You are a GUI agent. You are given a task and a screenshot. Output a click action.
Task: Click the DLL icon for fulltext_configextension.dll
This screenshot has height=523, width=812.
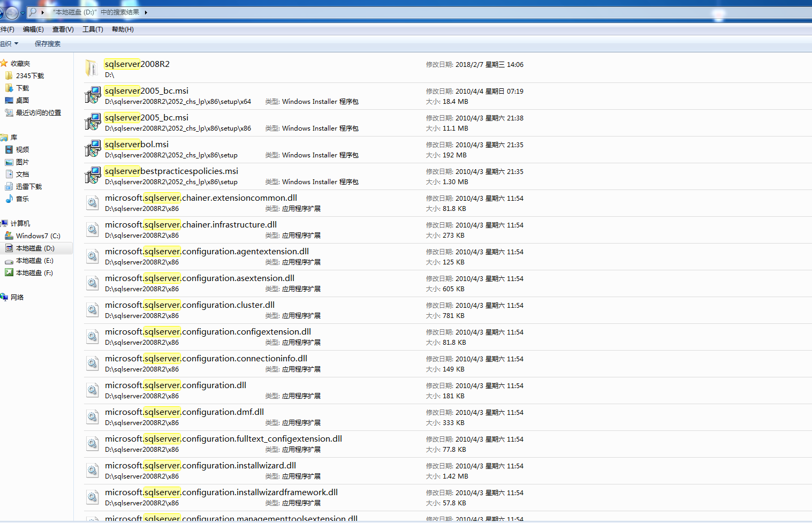coord(93,444)
